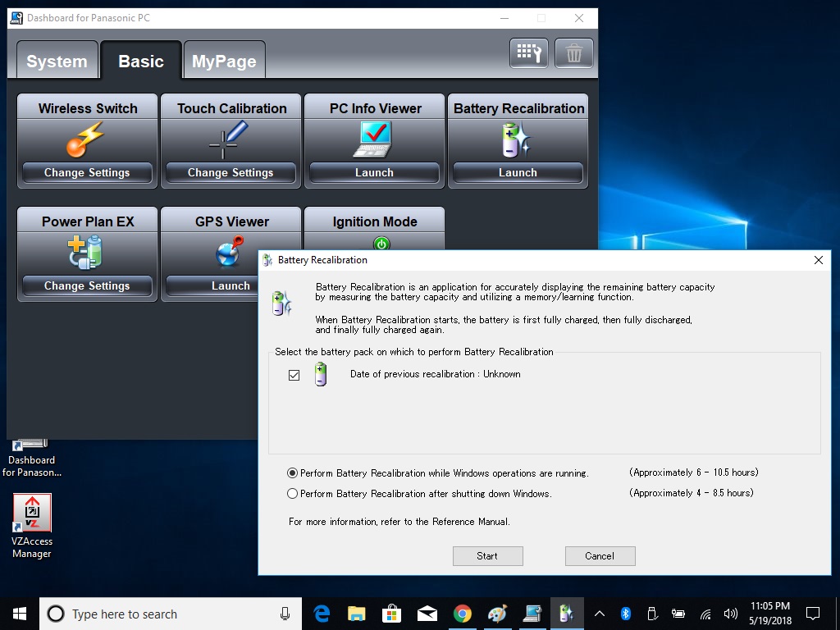Open Google Chrome from the taskbar
Screen dimensions: 840x630
[x=463, y=614]
